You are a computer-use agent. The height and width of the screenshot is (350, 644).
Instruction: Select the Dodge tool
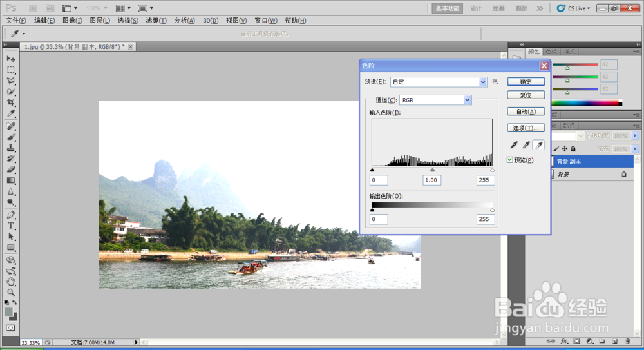[x=11, y=202]
